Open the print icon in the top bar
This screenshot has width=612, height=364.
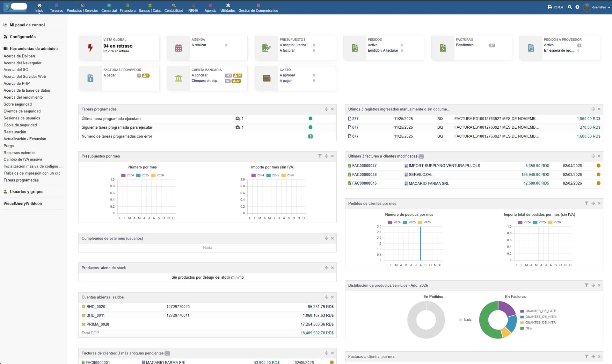549,7
